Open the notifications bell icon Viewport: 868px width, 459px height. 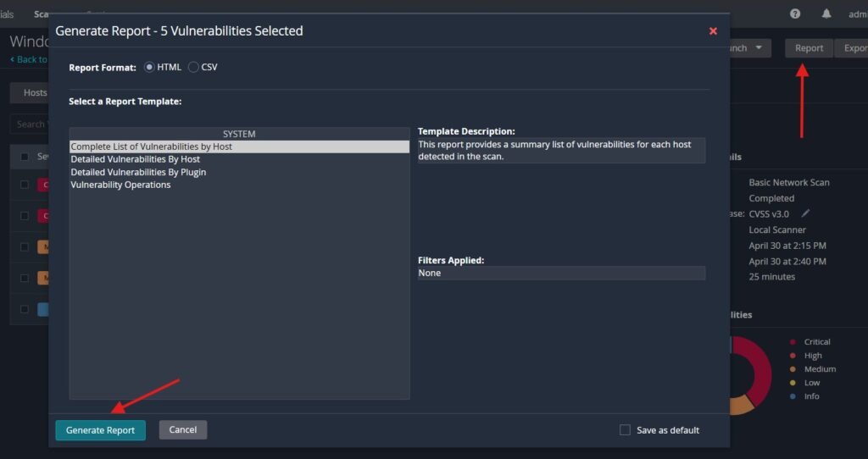click(826, 14)
